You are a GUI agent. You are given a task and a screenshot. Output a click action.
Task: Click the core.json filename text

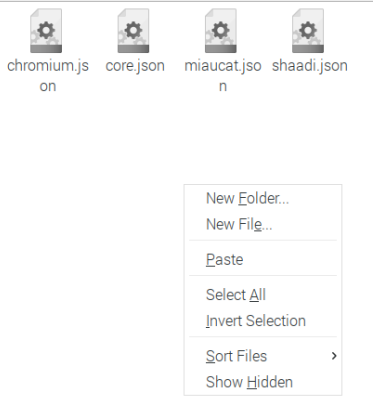(135, 66)
